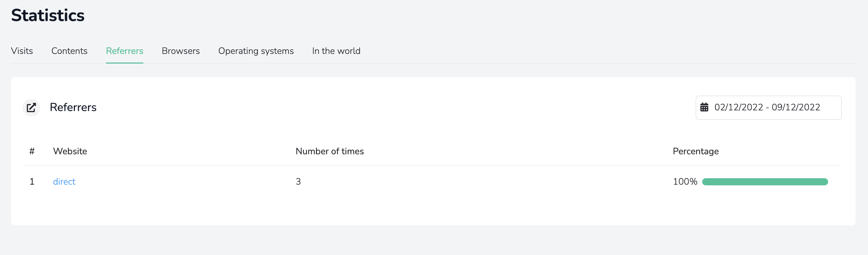Image resolution: width=868 pixels, height=255 pixels.
Task: Go to the Browsers tab
Action: pos(181,51)
